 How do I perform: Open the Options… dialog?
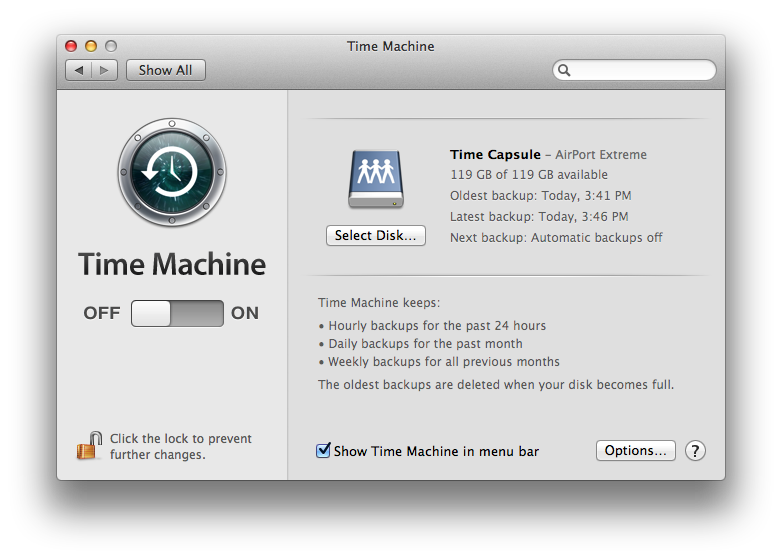(x=635, y=451)
